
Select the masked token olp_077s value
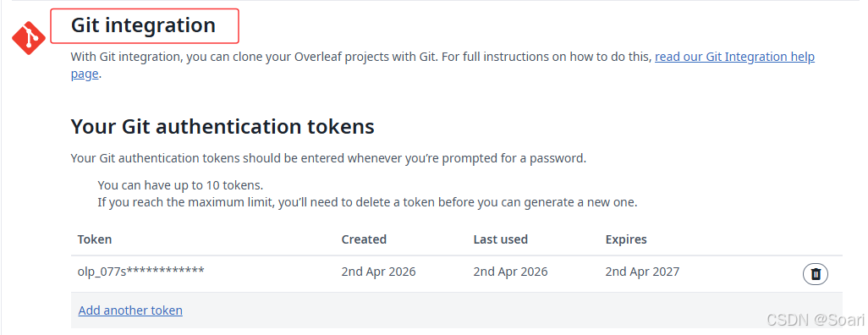click(x=141, y=272)
